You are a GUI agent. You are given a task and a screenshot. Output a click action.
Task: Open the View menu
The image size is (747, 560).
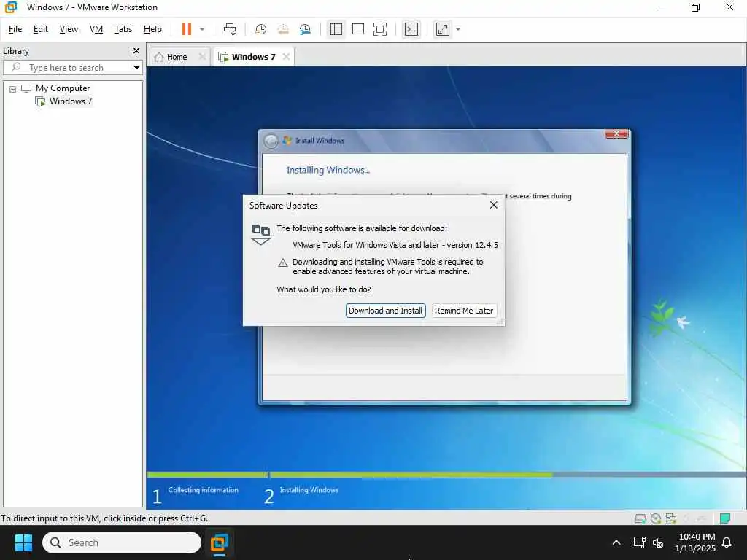pyautogui.click(x=69, y=29)
